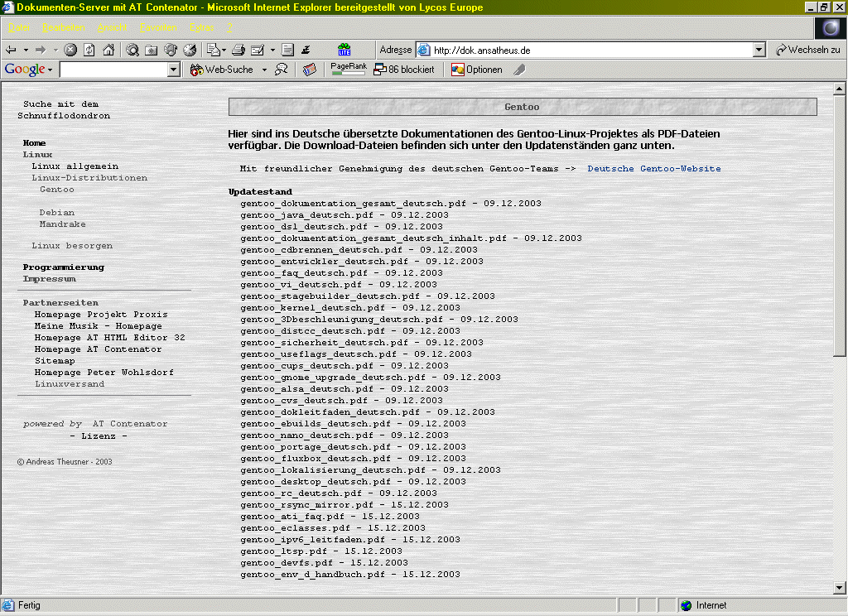
Task: Open the Mandrake sidebar link
Action: coord(62,224)
